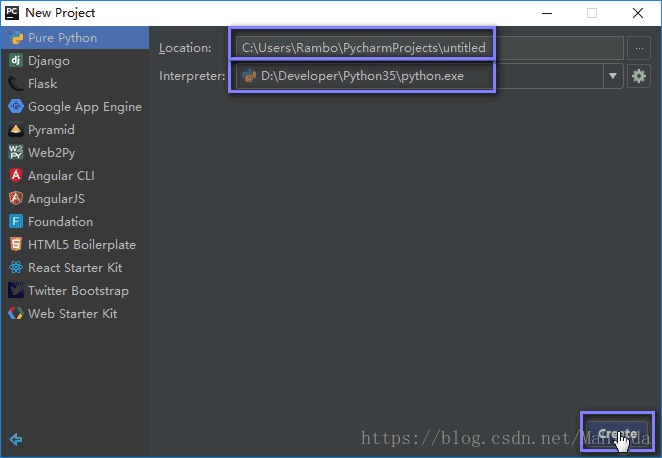
Task: Click the React Starter Kit atom icon
Action: pos(16,268)
